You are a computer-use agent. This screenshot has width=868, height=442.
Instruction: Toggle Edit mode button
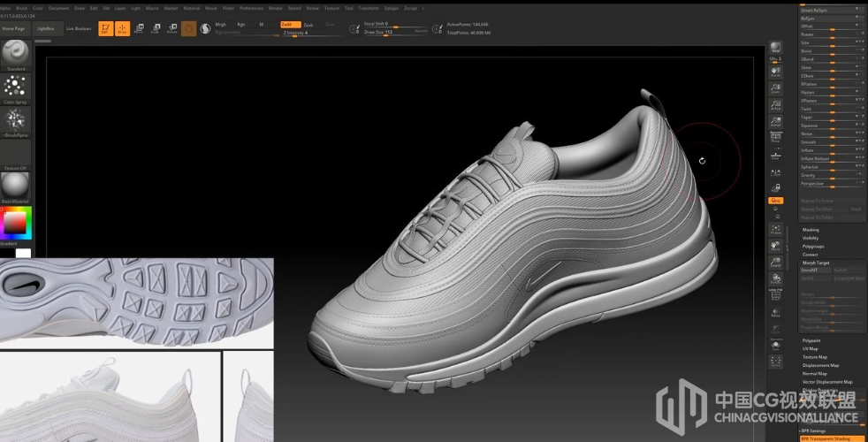[106, 28]
